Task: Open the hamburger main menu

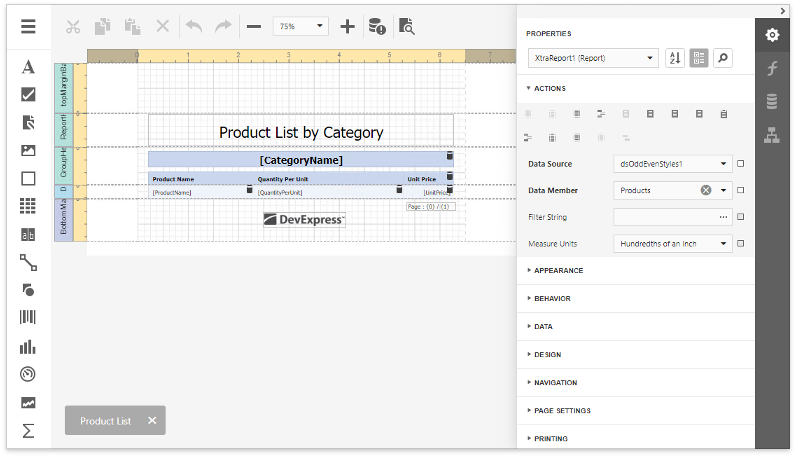Action: click(28, 26)
